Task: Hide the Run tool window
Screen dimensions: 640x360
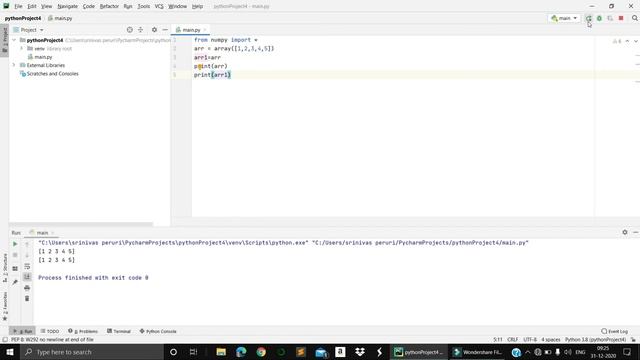Action: point(636,232)
